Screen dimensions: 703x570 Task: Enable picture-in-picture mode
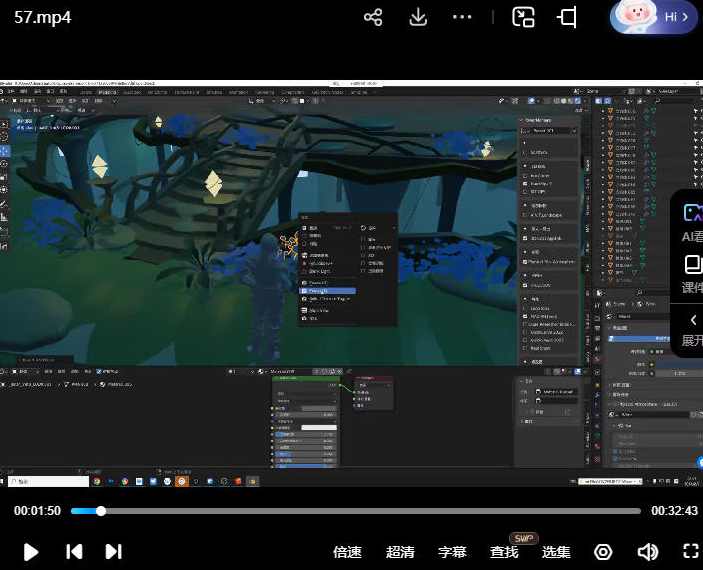(x=523, y=17)
